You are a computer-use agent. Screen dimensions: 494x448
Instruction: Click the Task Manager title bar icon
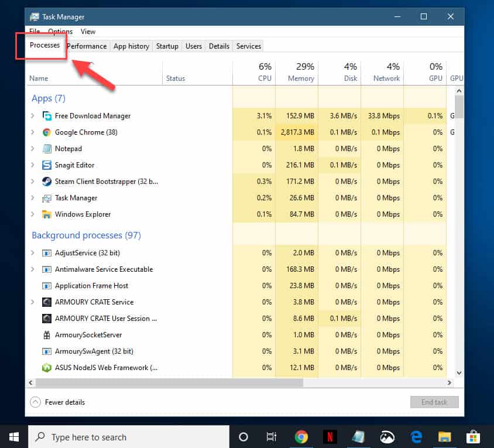click(x=35, y=17)
